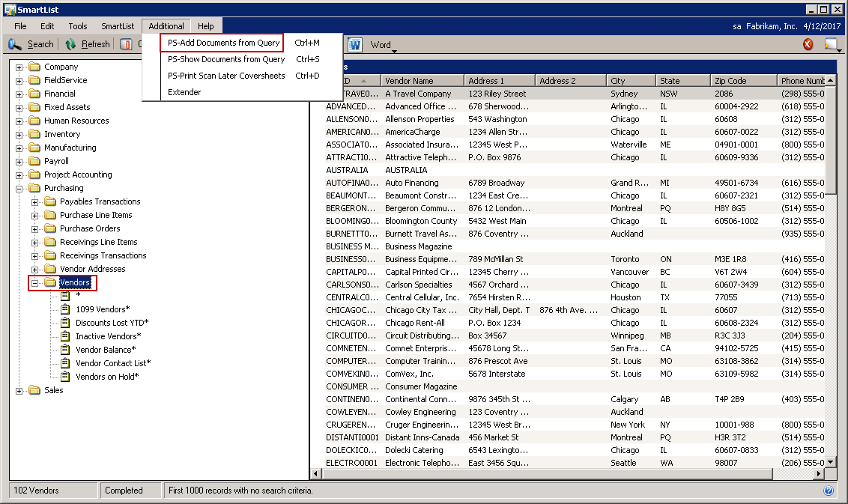Open the Vendors on Hold* favorite icon

[65, 377]
